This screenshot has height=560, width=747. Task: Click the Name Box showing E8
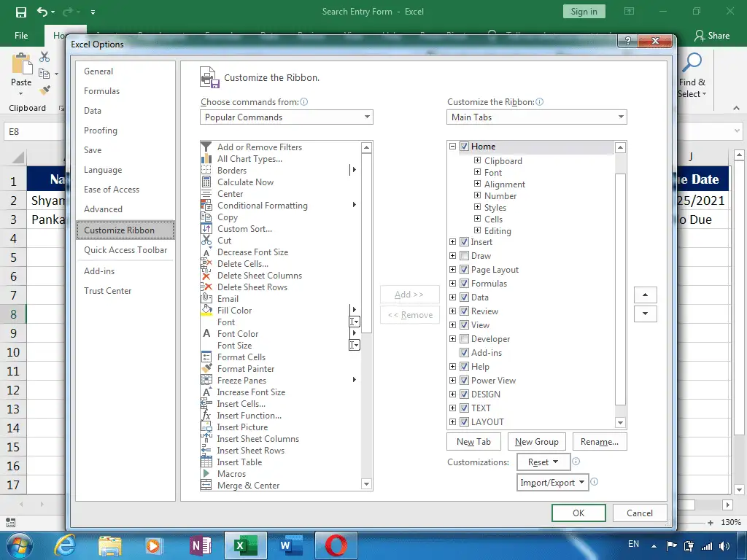point(34,131)
